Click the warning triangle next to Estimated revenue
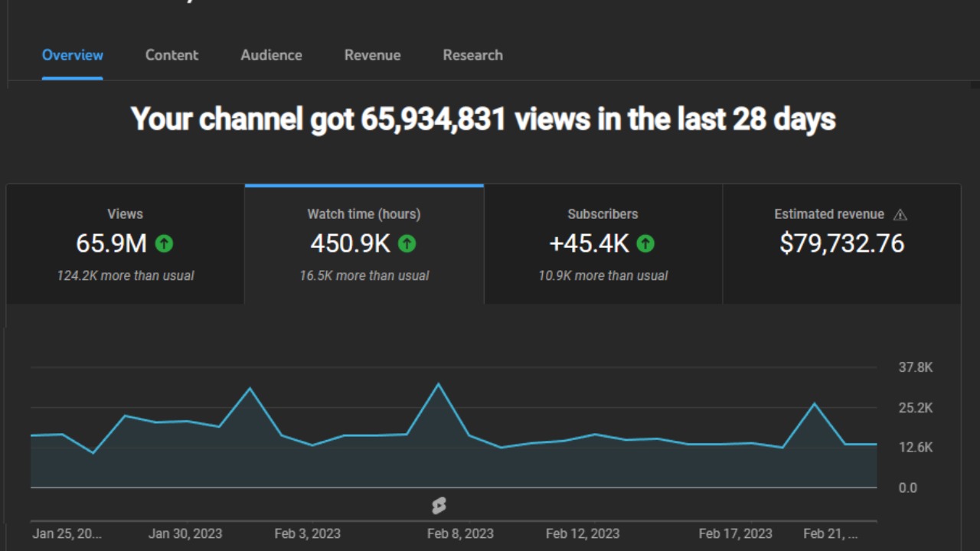The width and height of the screenshot is (980, 551). pos(900,215)
